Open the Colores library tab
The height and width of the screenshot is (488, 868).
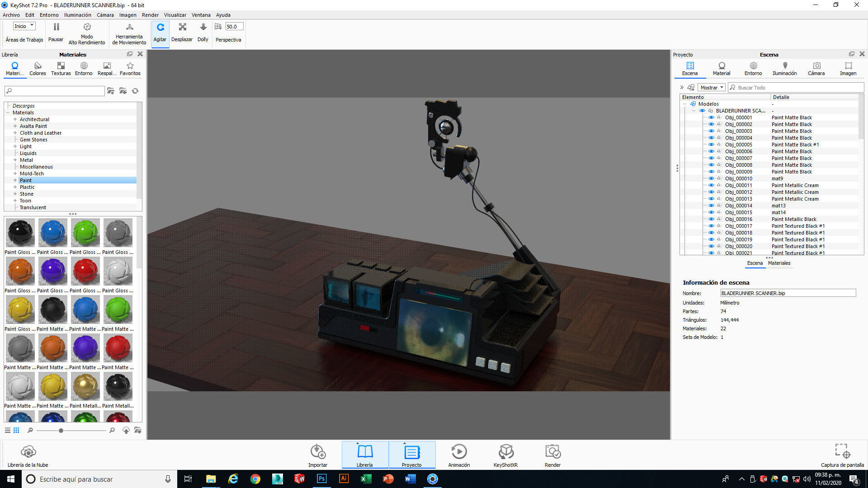[38, 69]
